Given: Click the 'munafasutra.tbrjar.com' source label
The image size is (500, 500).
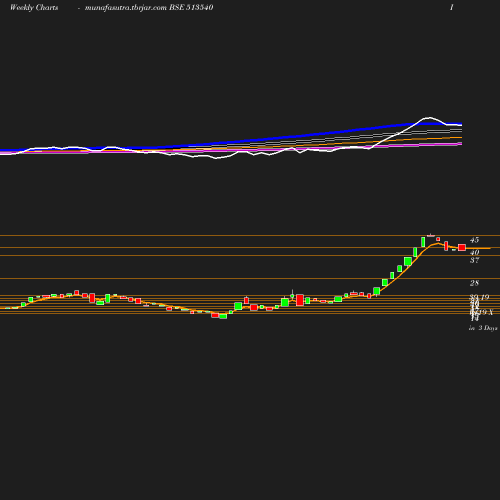Looking at the screenshot, I should point(126,8).
